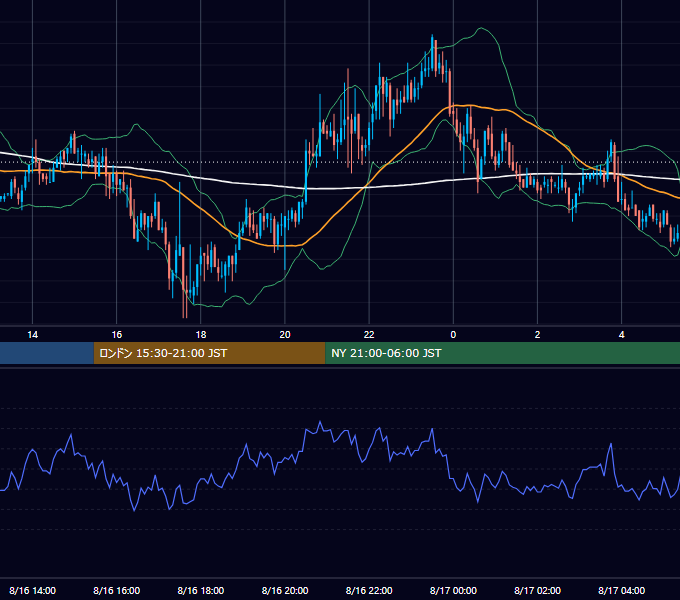Click the 16 hour label on chart axis
The height and width of the screenshot is (600, 680).
(x=117, y=335)
